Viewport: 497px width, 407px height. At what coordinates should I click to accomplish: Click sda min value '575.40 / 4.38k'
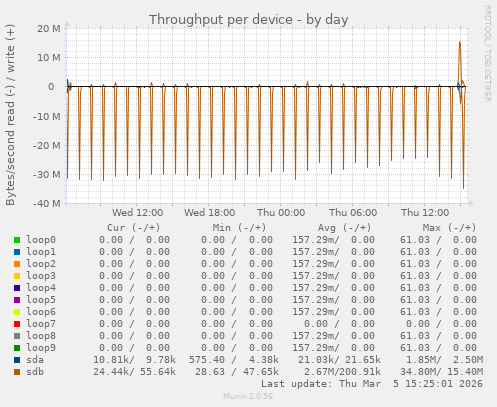point(234,360)
